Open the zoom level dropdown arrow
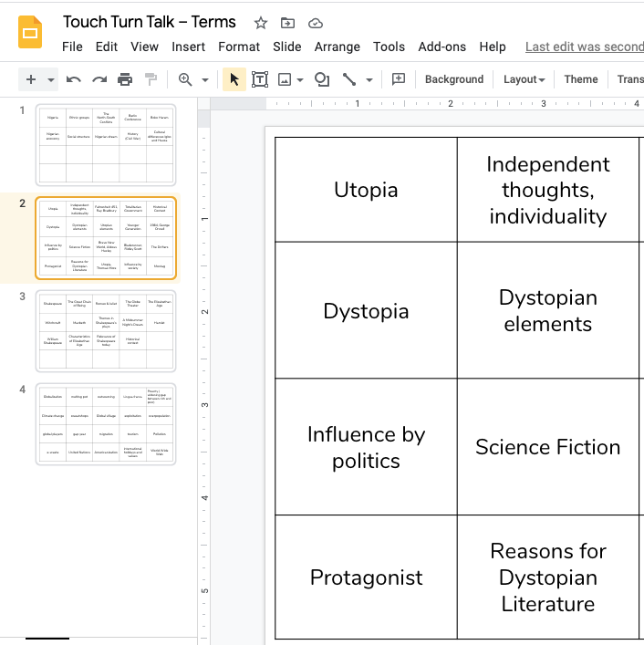 (205, 80)
